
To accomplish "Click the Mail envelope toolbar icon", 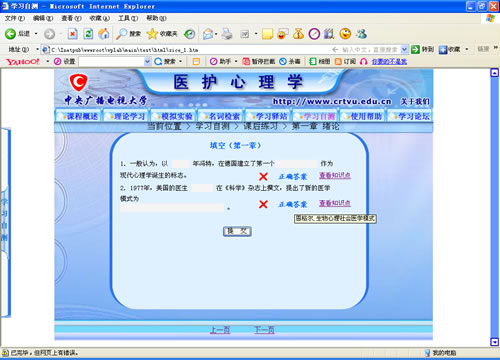I will pos(208,34).
